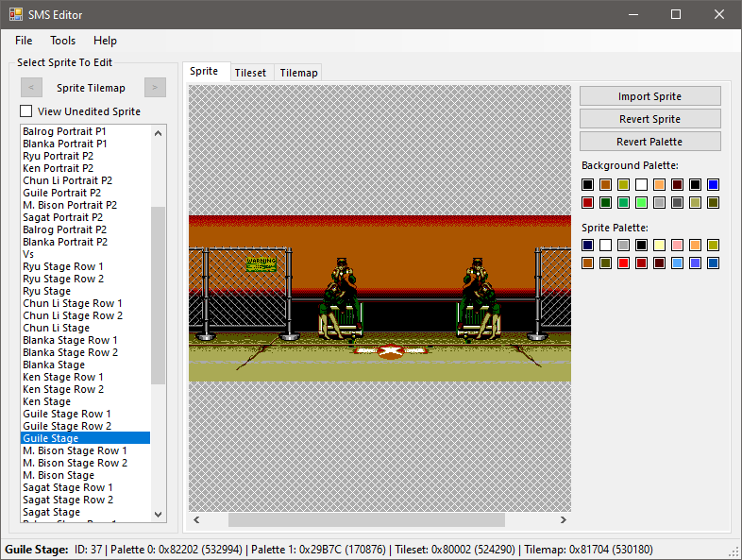Pick the bright red sprite palette swatch
This screenshot has height=560, width=742.
[x=623, y=263]
